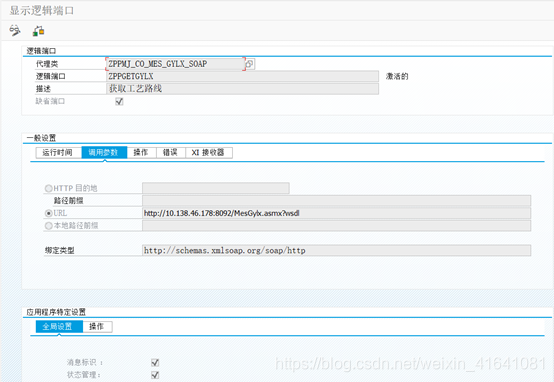554x382 pixels.
Task: Click the 激活的 status text
Action: tap(397, 76)
